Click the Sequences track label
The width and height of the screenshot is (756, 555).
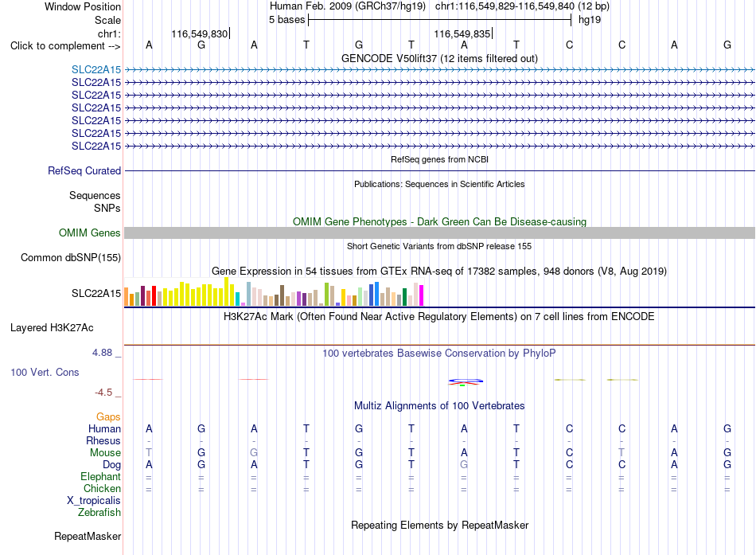pyautogui.click(x=95, y=195)
